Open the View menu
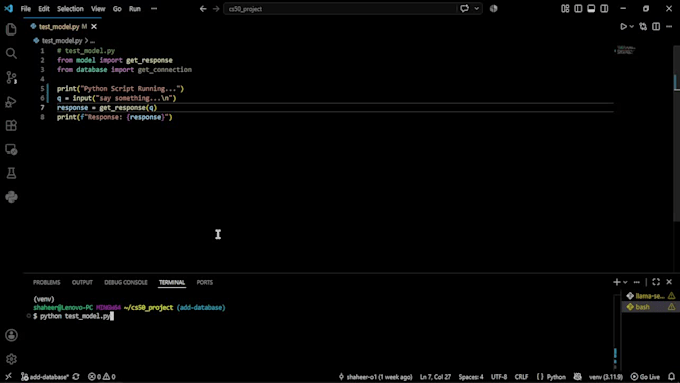 98,9
